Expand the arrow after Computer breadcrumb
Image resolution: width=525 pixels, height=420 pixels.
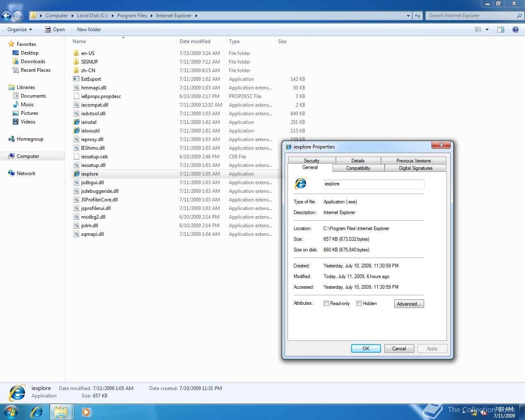pos(72,16)
